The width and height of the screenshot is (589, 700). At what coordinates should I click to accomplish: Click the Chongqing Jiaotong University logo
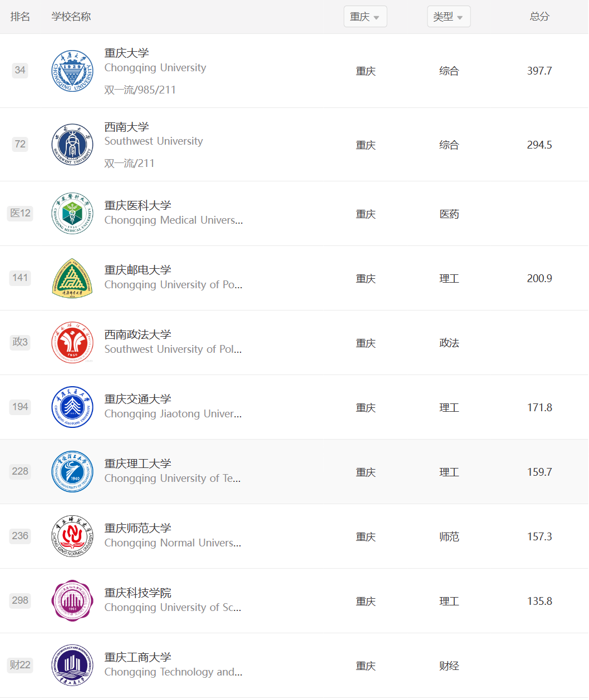click(72, 407)
